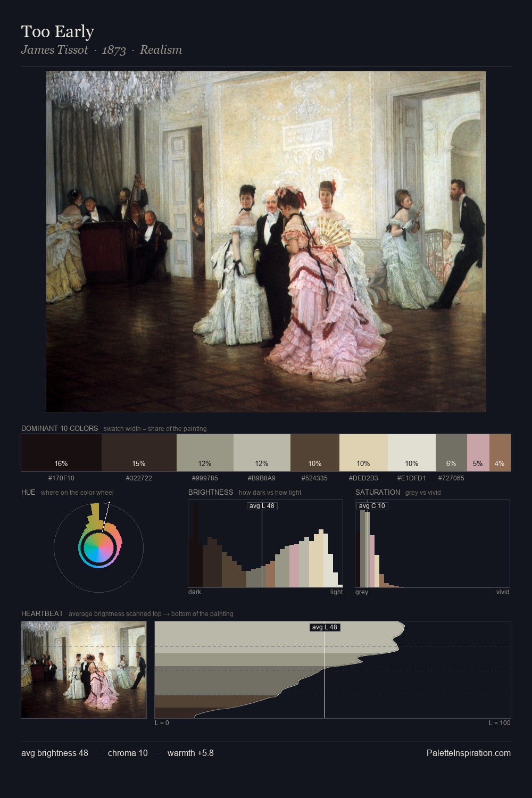Screen dimensions: 532x798
Task: Click the year '1873'
Action: (114, 50)
